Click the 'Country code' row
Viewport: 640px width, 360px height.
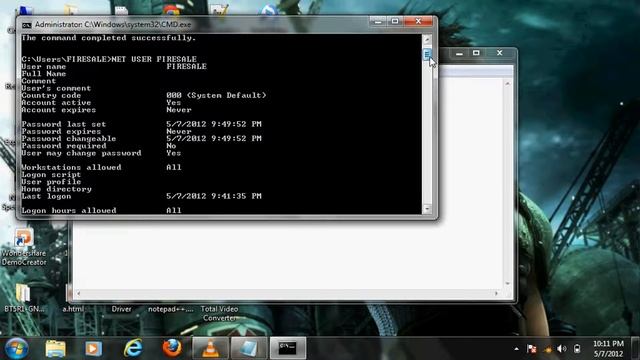144,95
